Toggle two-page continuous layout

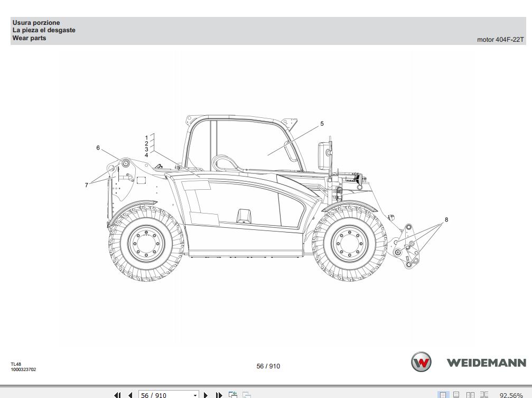tap(484, 394)
